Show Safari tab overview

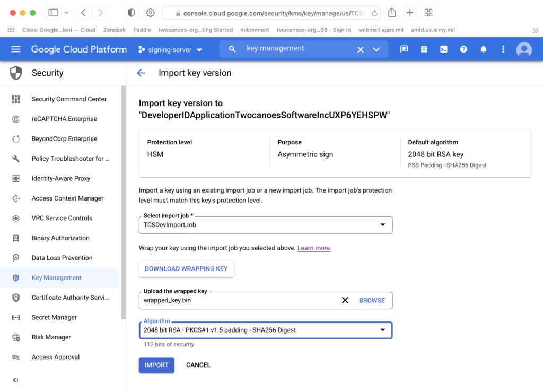click(428, 13)
